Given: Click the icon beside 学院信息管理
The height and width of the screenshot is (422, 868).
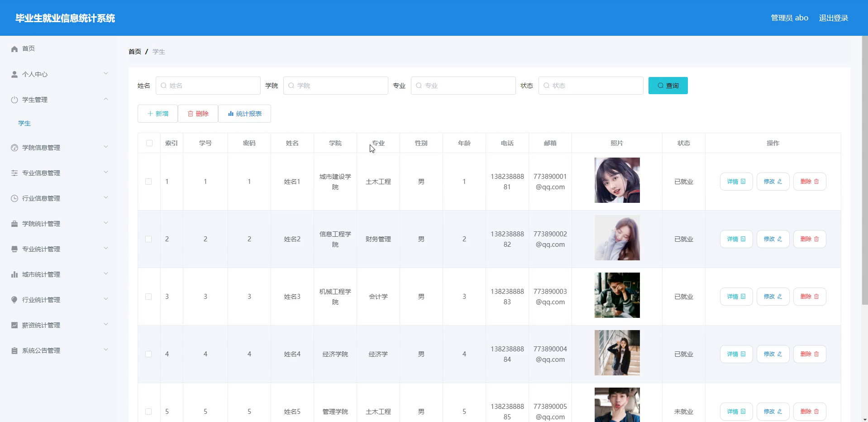Looking at the screenshot, I should (14, 148).
